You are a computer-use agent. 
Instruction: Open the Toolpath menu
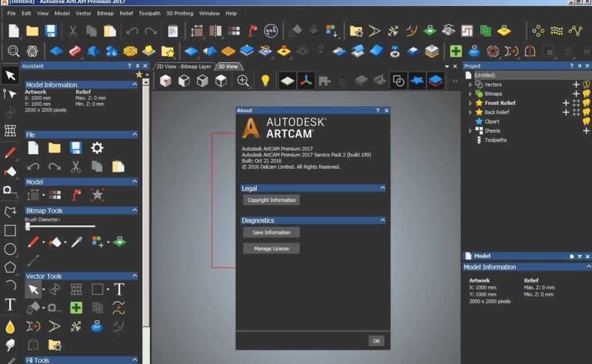pyautogui.click(x=150, y=13)
